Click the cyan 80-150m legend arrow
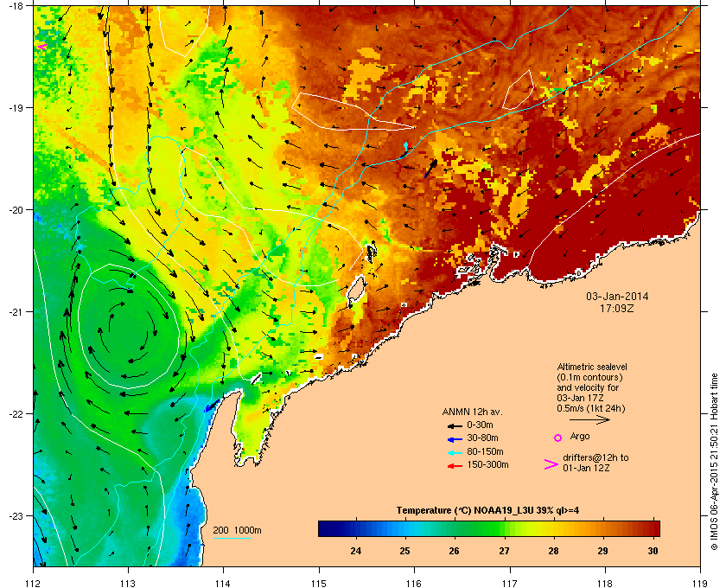Viewport: 726px width, 588px height. coord(455,452)
